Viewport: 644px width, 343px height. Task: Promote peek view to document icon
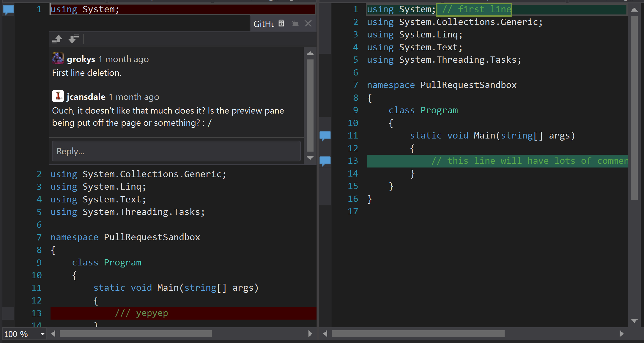click(295, 23)
